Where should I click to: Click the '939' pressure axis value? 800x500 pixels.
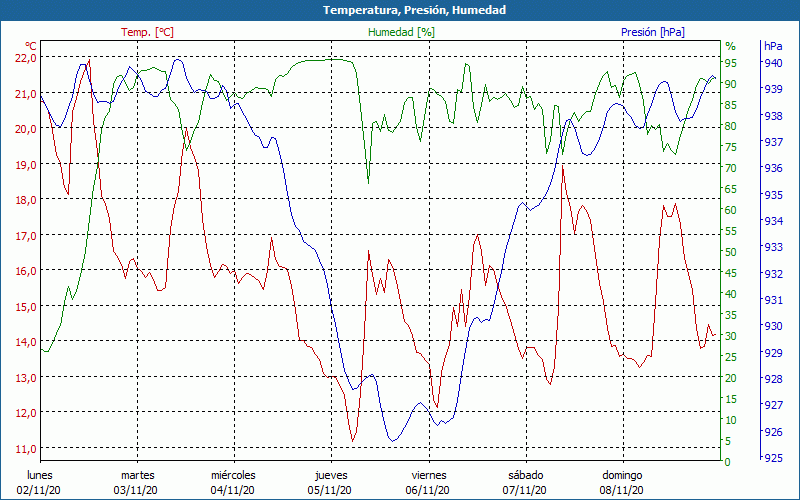773,89
